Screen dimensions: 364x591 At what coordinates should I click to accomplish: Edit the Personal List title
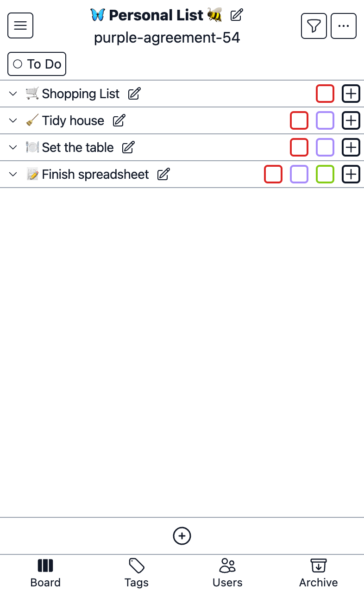[237, 15]
